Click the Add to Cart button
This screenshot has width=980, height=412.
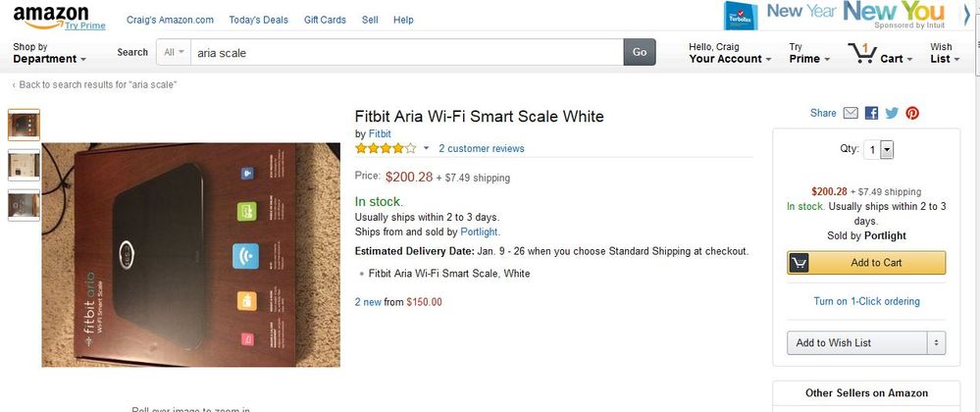[866, 263]
